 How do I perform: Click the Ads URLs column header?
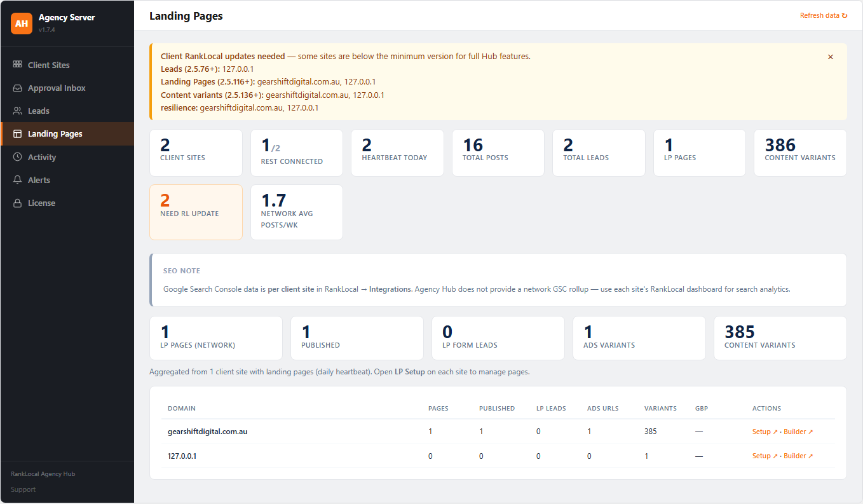point(603,409)
